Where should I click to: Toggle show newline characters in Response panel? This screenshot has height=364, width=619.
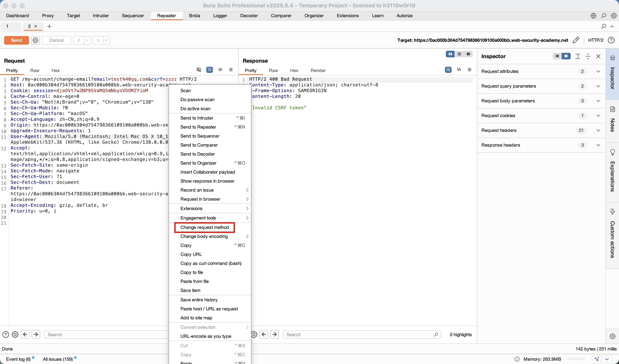[x=459, y=70]
